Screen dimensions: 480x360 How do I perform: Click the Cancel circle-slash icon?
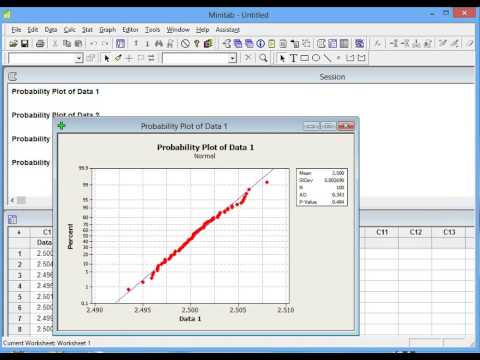(185, 43)
